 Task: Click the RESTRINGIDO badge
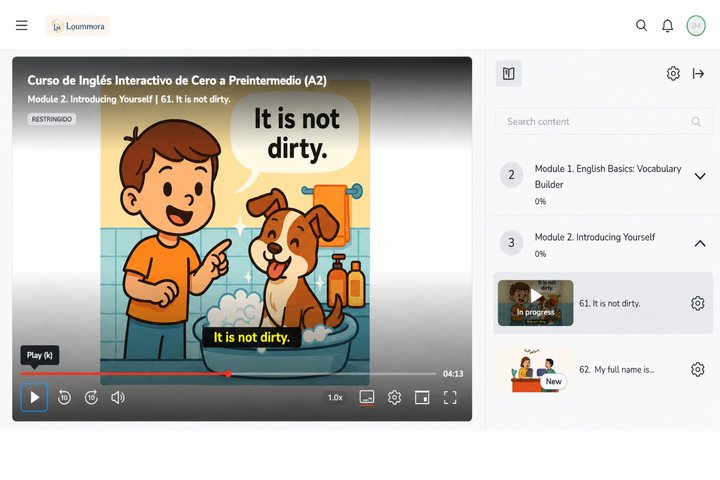click(52, 119)
